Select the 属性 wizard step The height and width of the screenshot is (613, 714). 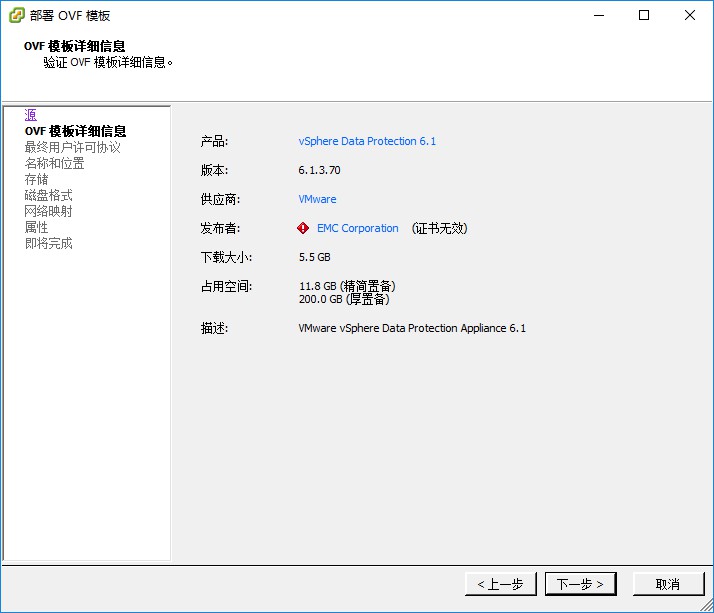36,227
